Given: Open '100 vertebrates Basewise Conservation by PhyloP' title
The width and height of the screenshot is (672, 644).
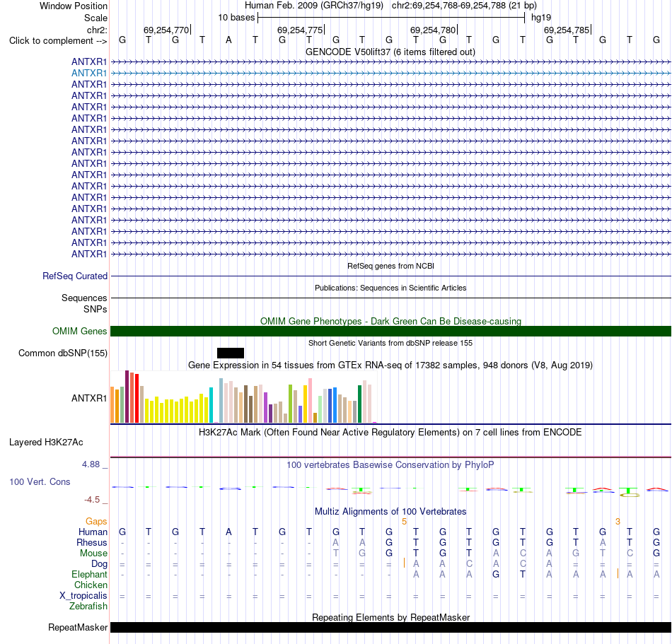Looking at the screenshot, I should coord(390,465).
